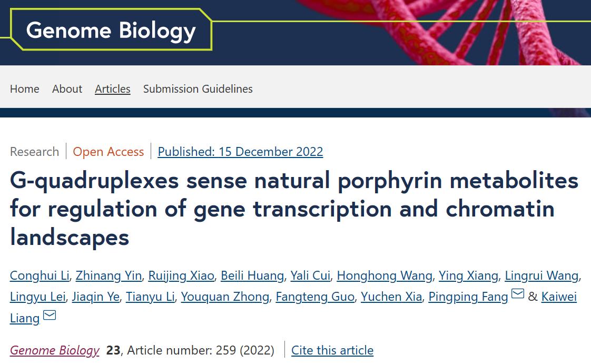Click the Genome Biology logo banner
The width and height of the screenshot is (591, 364).
pyautogui.click(x=111, y=30)
